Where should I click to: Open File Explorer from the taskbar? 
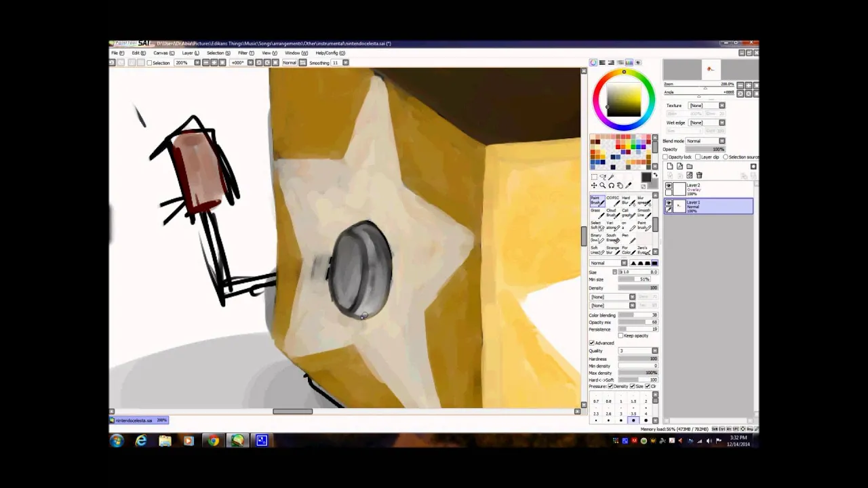tap(165, 441)
